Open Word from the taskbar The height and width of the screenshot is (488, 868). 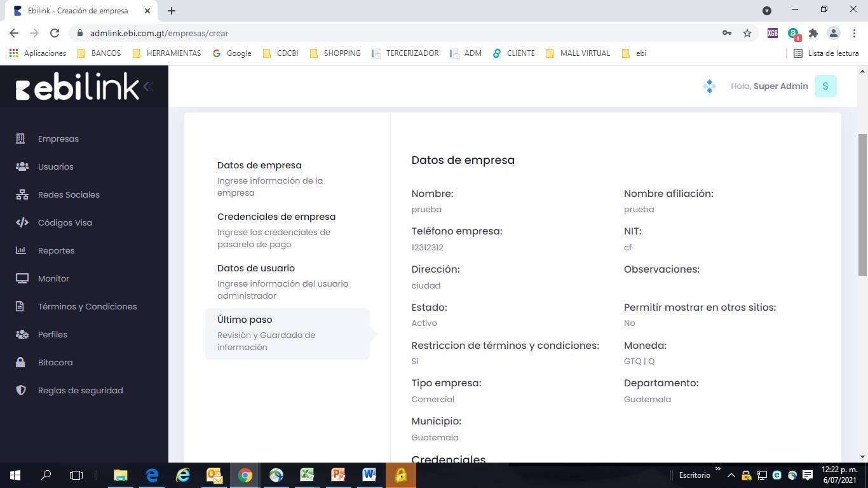point(369,475)
